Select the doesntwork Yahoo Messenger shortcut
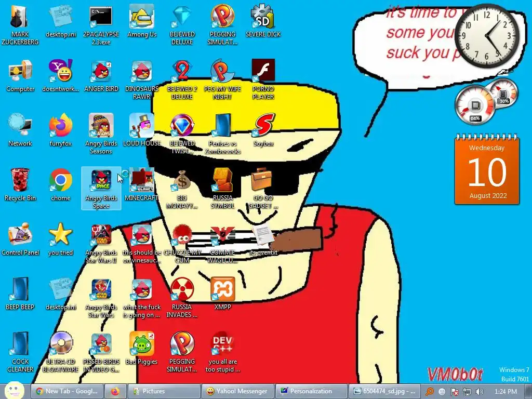Image resolution: width=532 pixels, height=399 pixels. pos(60,76)
